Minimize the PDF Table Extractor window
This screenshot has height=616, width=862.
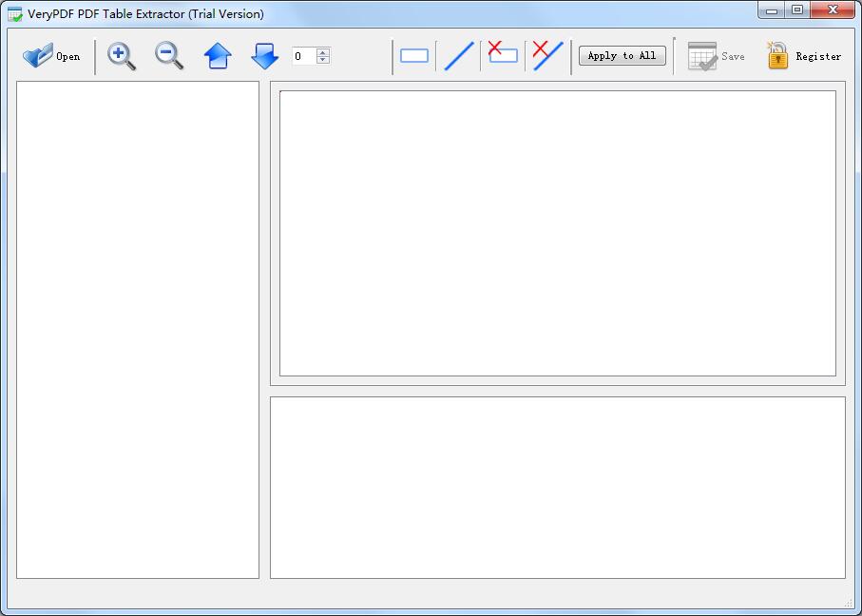pos(772,10)
